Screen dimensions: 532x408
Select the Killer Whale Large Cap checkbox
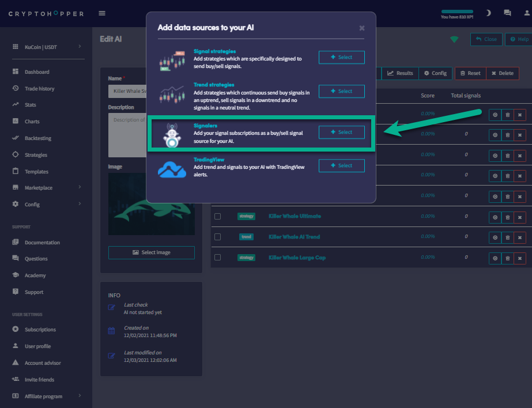[217, 258]
